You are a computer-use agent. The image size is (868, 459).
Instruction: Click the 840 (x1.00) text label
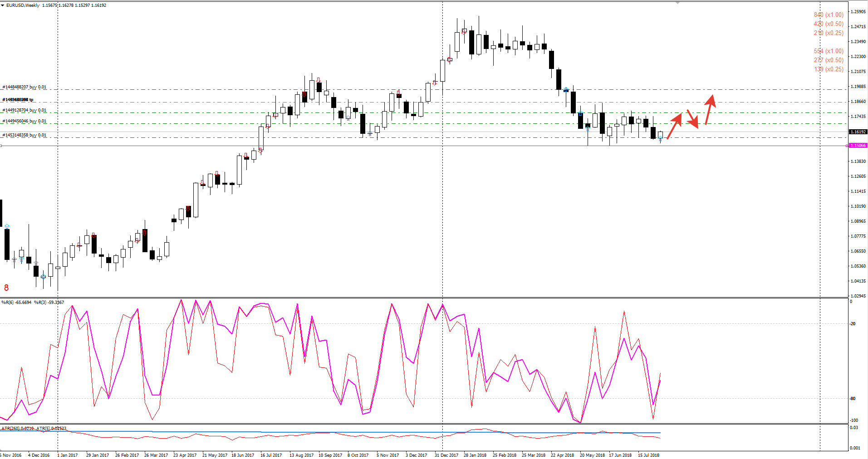point(829,15)
